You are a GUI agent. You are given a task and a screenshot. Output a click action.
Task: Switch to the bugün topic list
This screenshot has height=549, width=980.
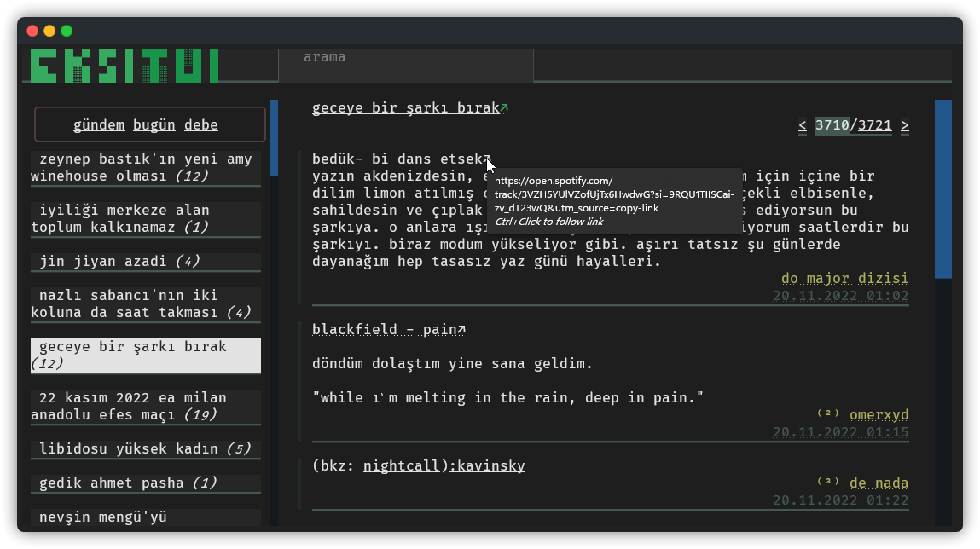[x=154, y=125]
